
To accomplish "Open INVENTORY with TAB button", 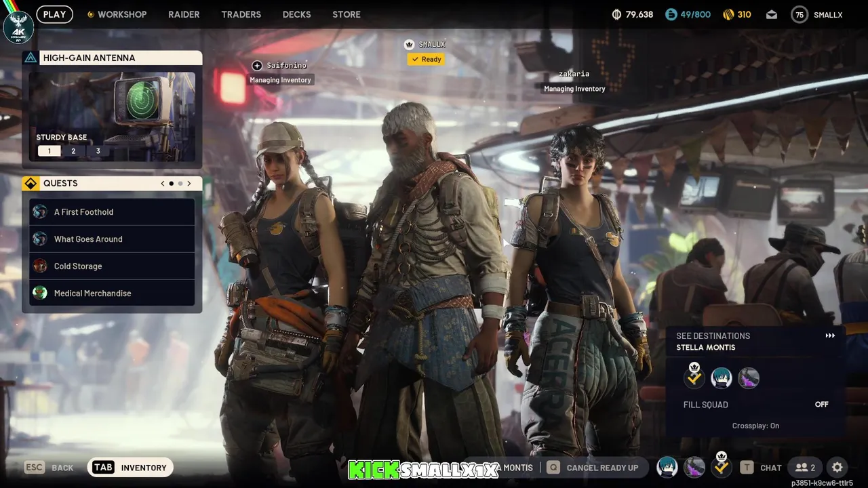I will (130, 467).
